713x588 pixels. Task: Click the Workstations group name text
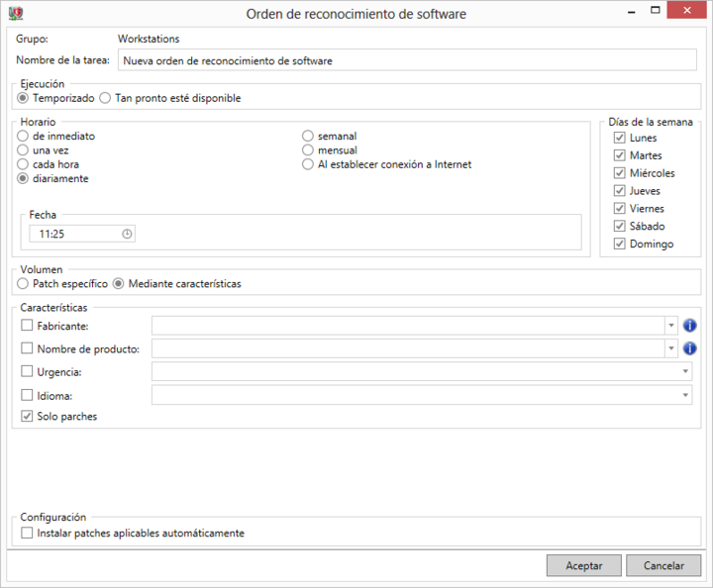[149, 39]
